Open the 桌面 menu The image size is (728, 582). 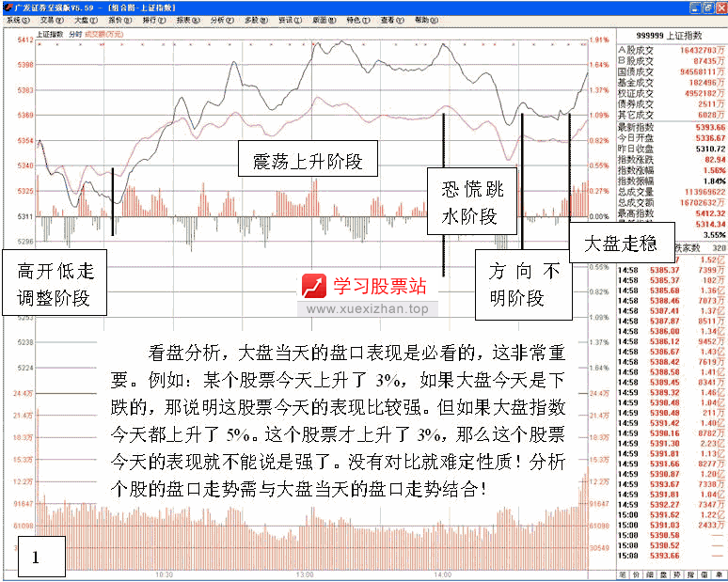(324, 20)
